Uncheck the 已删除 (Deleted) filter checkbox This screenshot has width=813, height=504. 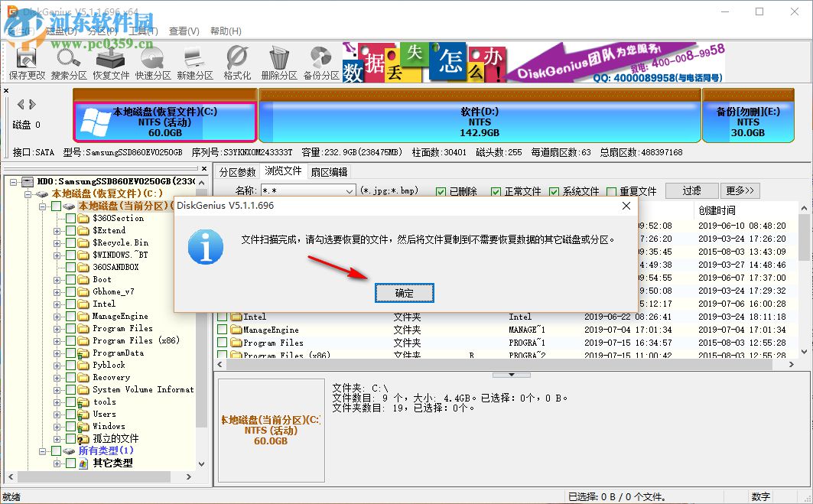coord(439,190)
